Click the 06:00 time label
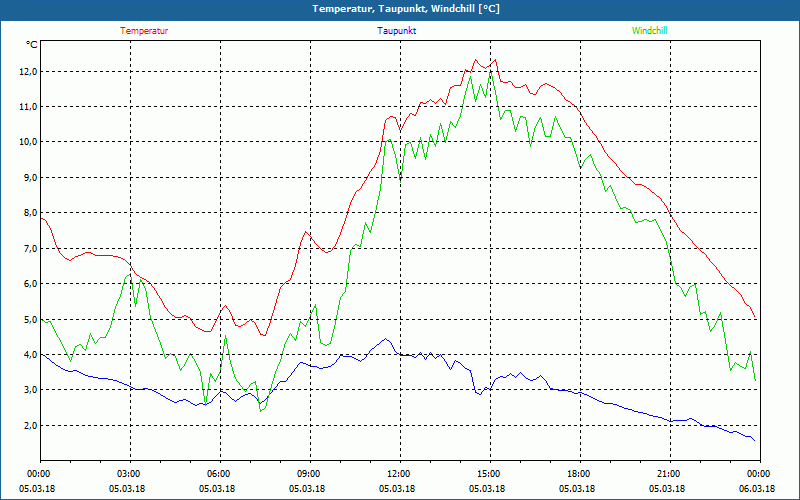The width and height of the screenshot is (800, 500). (220, 474)
